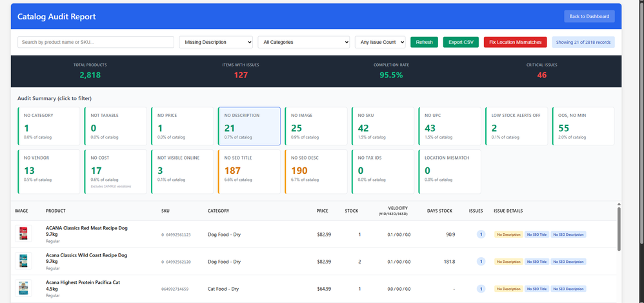
Task: Filter by the No Image summary card
Action: click(315, 126)
